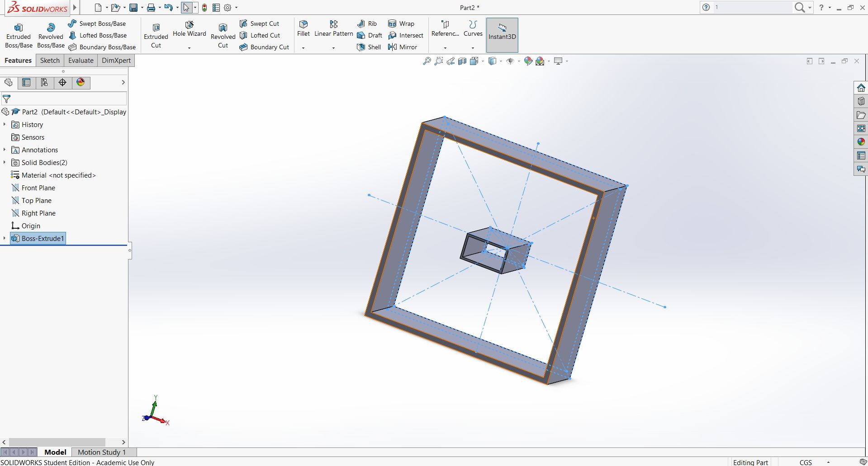868x466 pixels.
Task: Click the search commands input box
Action: coord(752,7)
